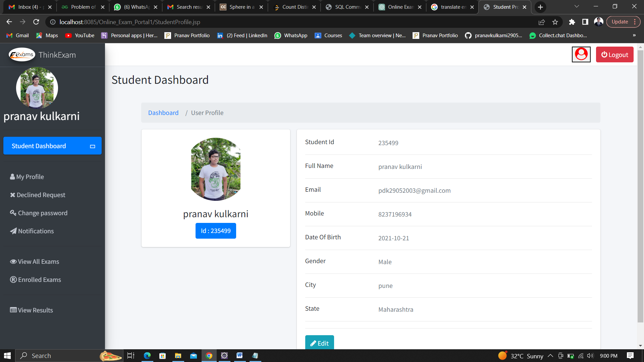Viewport: 644px width, 362px height.
Task: Click the share page icon in address bar
Action: 541,22
